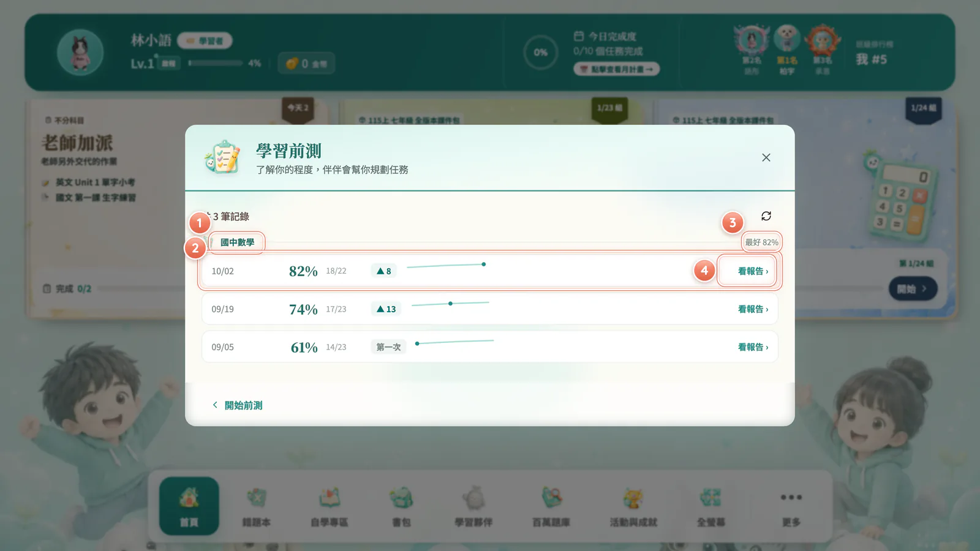The width and height of the screenshot is (980, 551).
Task: Click the 學習者 role badge
Action: tap(205, 40)
